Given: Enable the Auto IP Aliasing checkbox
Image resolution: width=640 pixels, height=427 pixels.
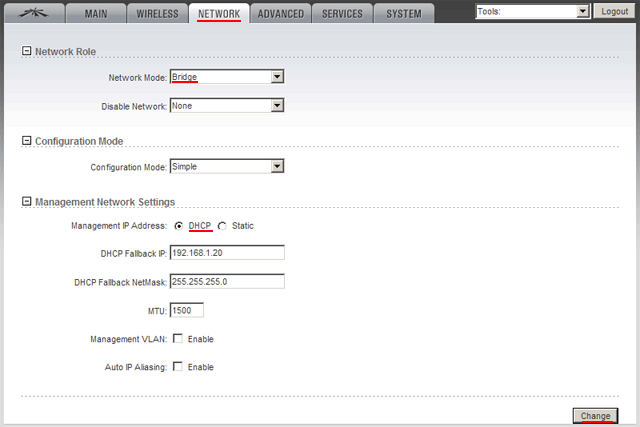Looking at the screenshot, I should click(x=178, y=367).
